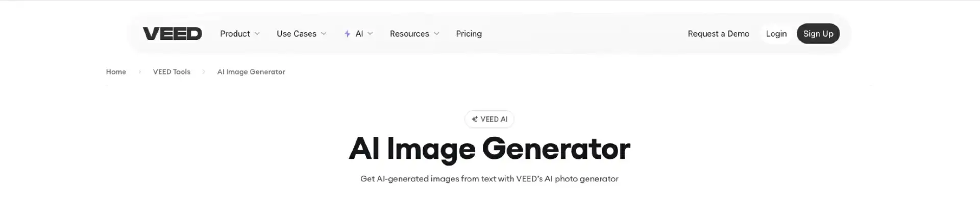Open the chevron next to AI menu
980x215 pixels.
click(370, 34)
